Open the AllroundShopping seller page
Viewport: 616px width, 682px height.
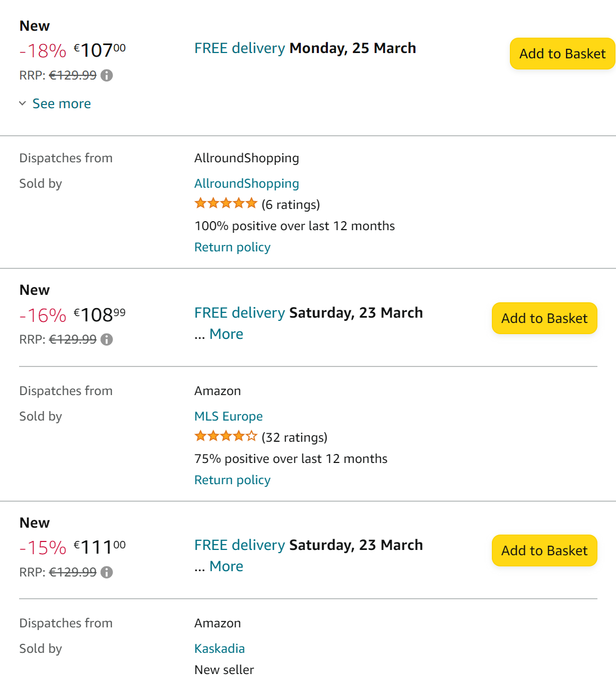tap(246, 183)
